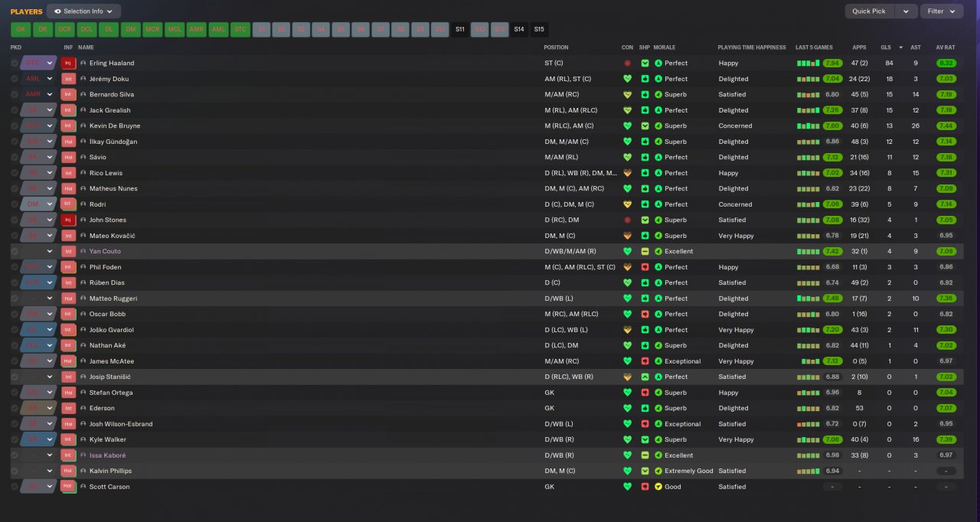Click Jack Grealish's morale arrow icon

tap(658, 110)
